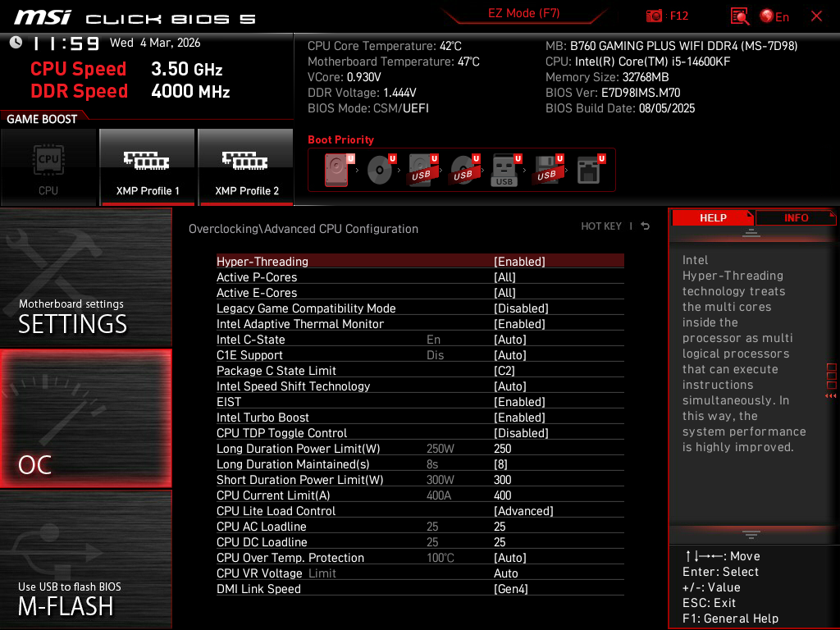The width and height of the screenshot is (840, 630).
Task: Take a screenshot with the F12 camera icon
Action: [x=654, y=16]
